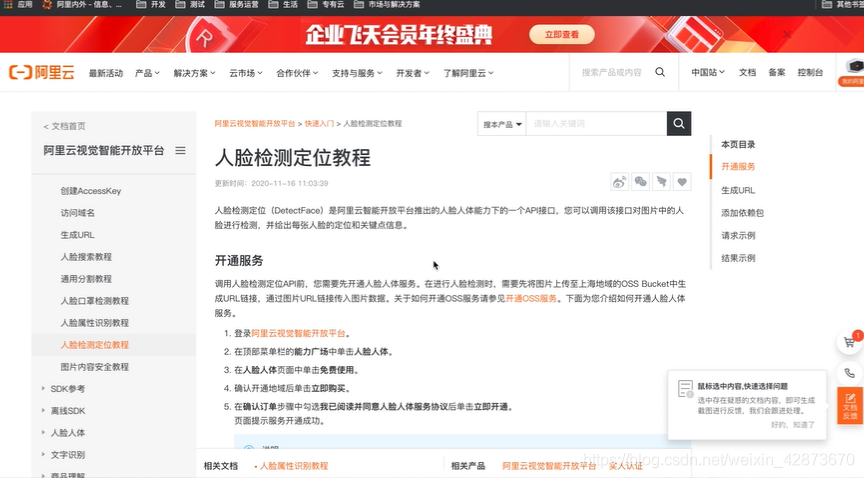This screenshot has width=864, height=478.
Task: Open the 服务运营 bookmarks folder
Action: tap(236, 4)
